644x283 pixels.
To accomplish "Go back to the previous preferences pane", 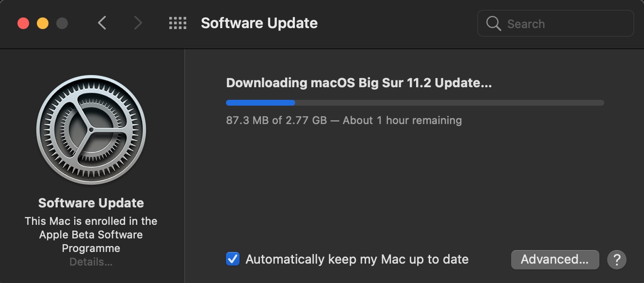I will 102,23.
